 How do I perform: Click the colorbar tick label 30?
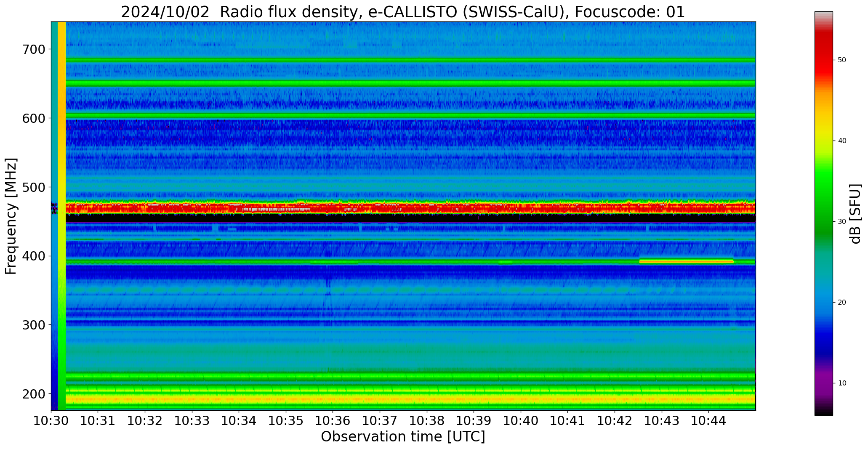click(x=842, y=222)
